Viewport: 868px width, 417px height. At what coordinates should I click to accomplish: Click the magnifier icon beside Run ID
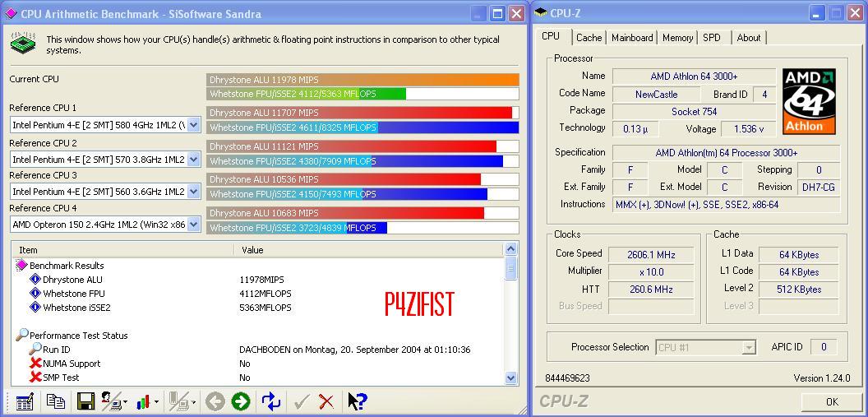[x=35, y=349]
